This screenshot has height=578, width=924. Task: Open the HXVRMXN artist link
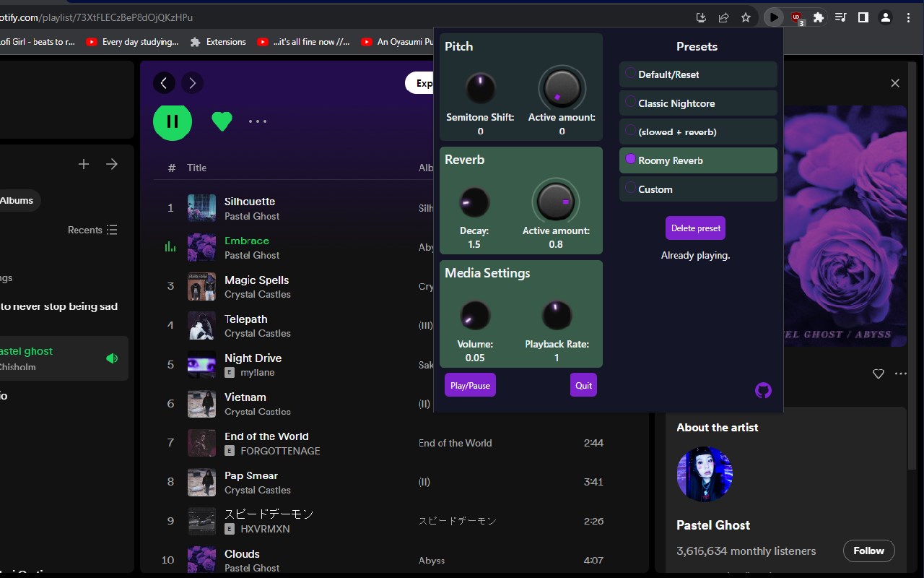[265, 529]
